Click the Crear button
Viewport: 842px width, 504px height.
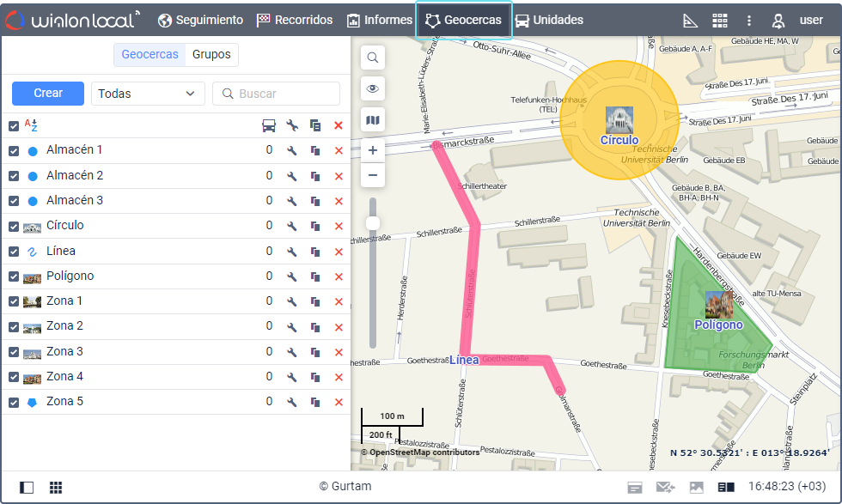click(x=48, y=93)
